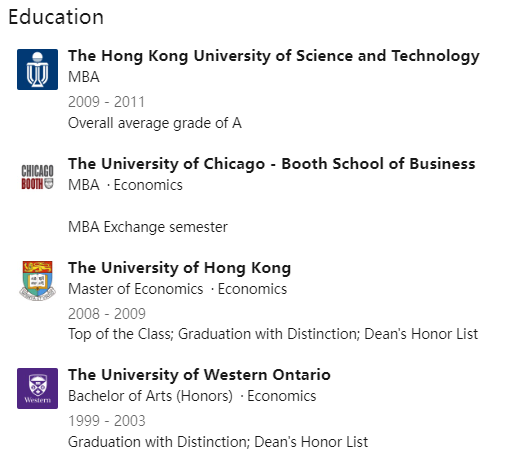This screenshot has width=520, height=472.
Task: Select 'Overall average grade of A' text
Action: [155, 123]
